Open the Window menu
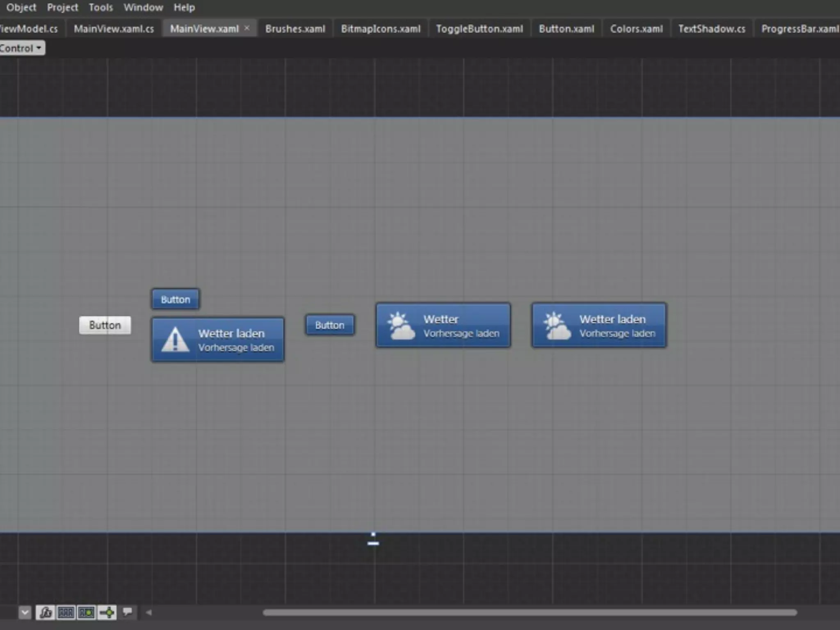Image resolution: width=840 pixels, height=630 pixels. [143, 7]
